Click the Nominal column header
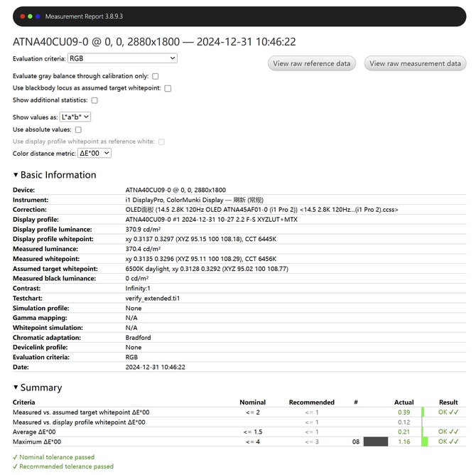 pyautogui.click(x=253, y=402)
